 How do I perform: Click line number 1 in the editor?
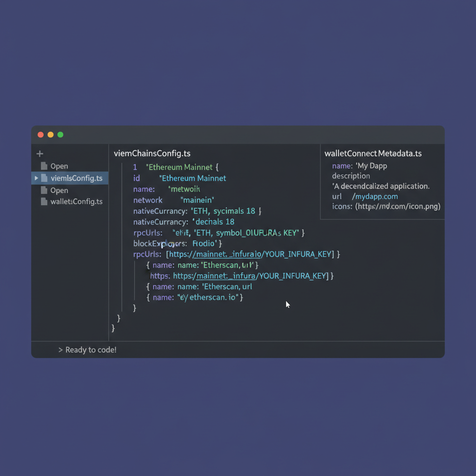135,167
